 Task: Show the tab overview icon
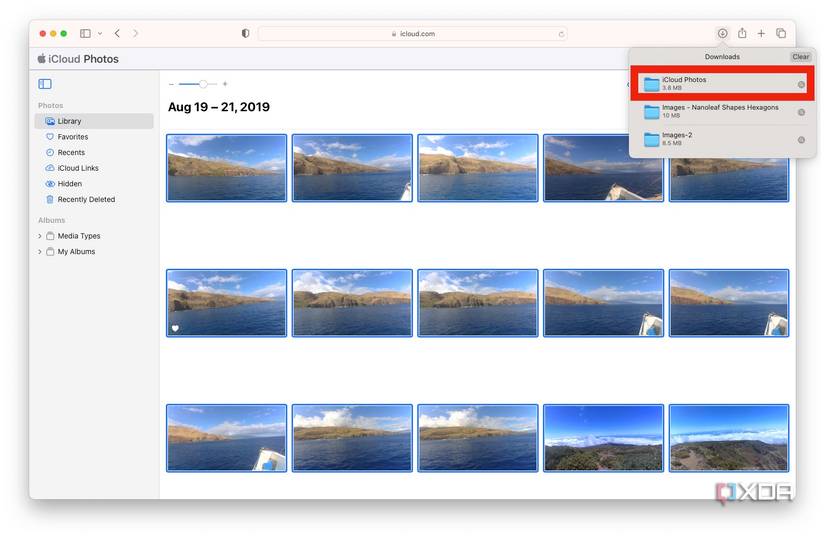(x=781, y=33)
